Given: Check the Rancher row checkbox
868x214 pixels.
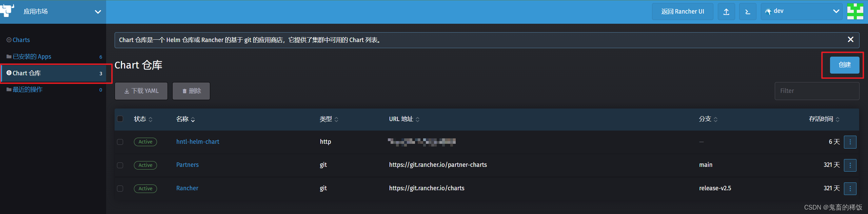Looking at the screenshot, I should click(120, 188).
